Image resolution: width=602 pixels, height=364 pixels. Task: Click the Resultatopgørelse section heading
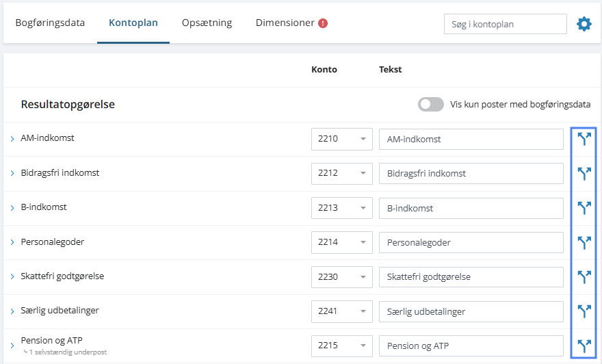pyautogui.click(x=68, y=105)
